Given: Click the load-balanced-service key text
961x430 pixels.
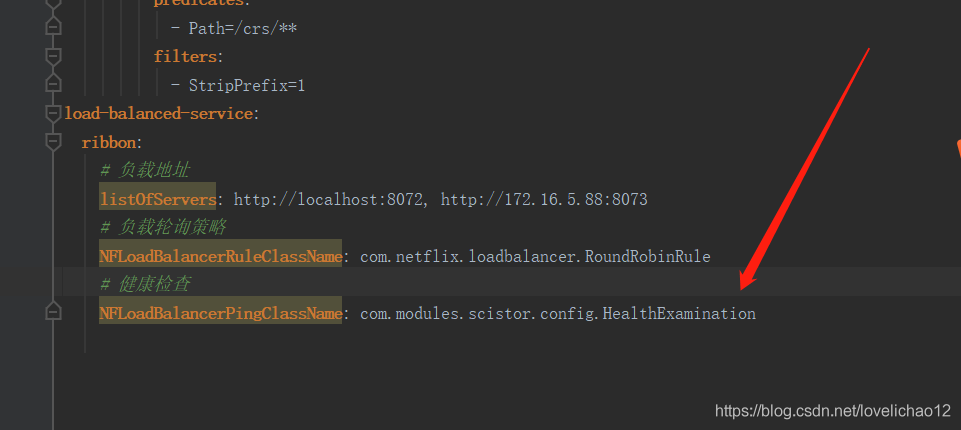Looking at the screenshot, I should [x=158, y=113].
